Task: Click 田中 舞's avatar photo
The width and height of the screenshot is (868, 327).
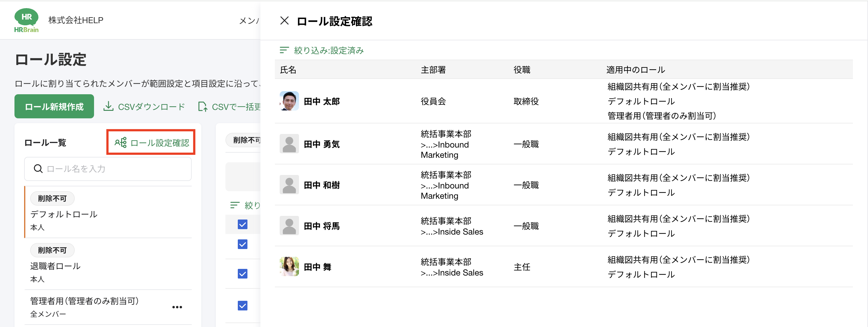Action: tap(289, 266)
